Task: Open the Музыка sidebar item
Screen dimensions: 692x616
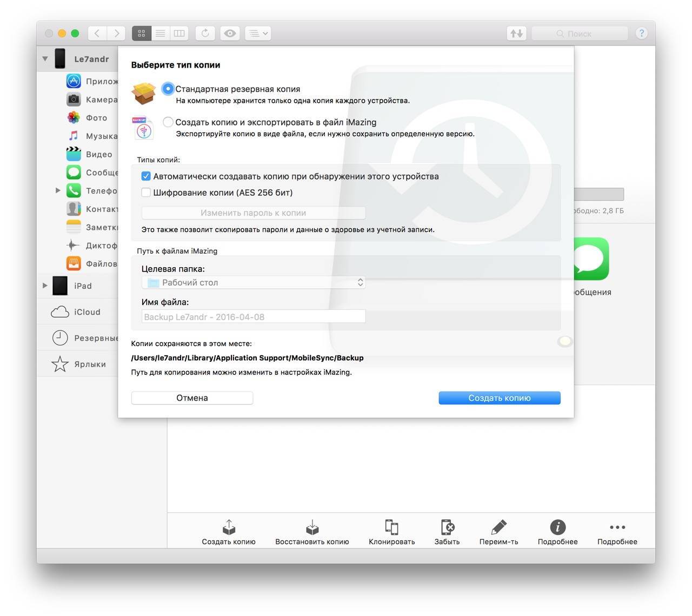Action: pyautogui.click(x=91, y=136)
